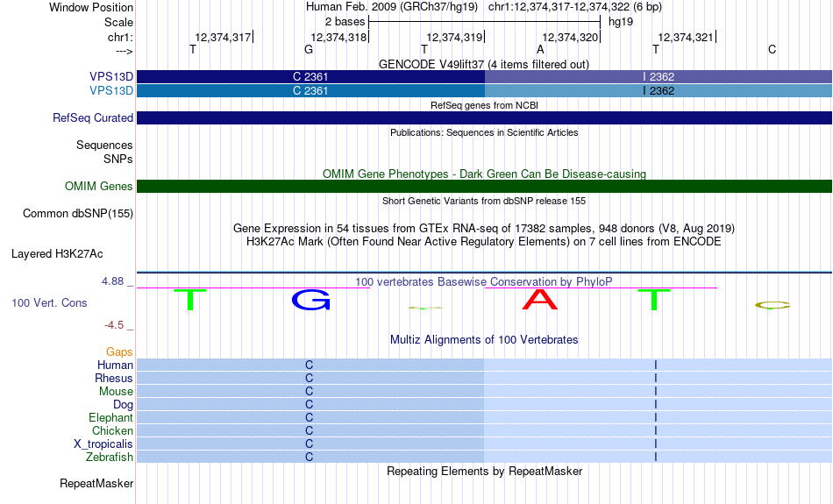This screenshot has width=833, height=504.
Task: Click 'Repeating Elements by RepeatMasker' title
Action: [484, 471]
